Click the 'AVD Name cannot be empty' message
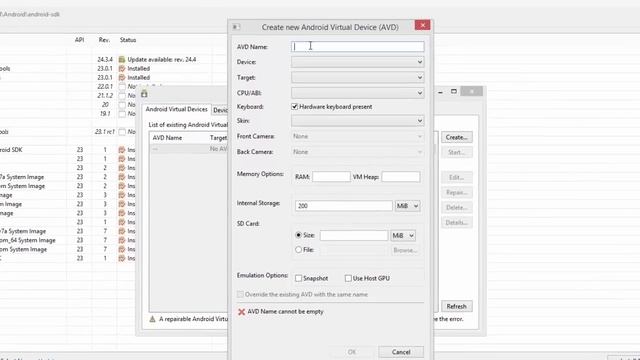Image resolution: width=640 pixels, height=360 pixels. (285, 311)
